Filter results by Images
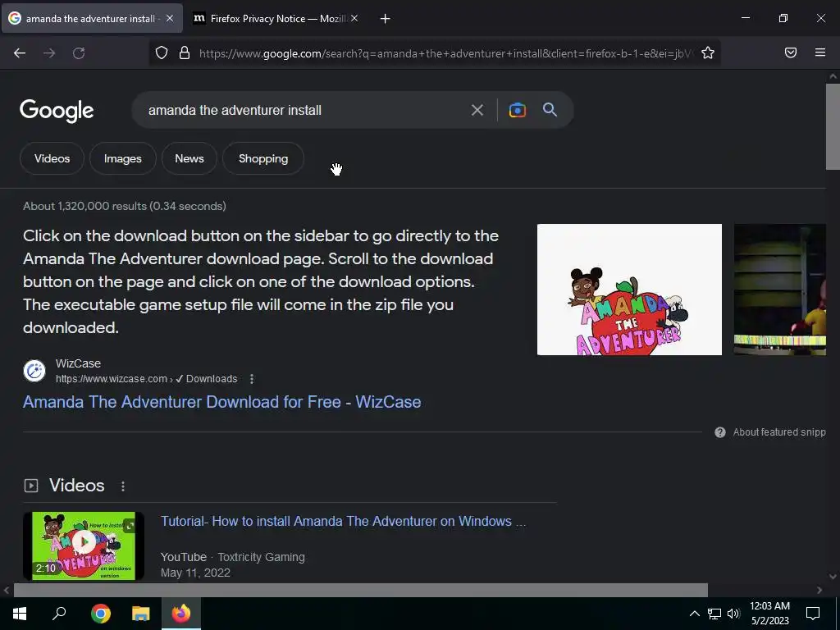840x630 pixels. click(123, 158)
